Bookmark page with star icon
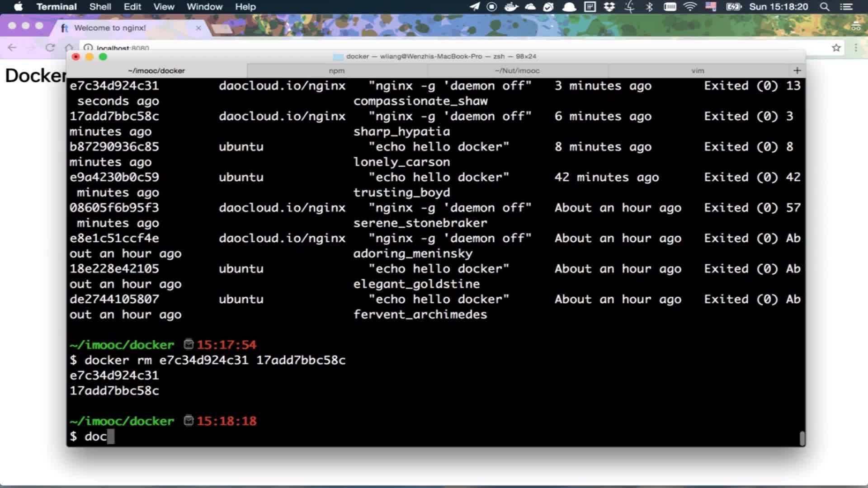The height and width of the screenshot is (488, 868). [836, 47]
